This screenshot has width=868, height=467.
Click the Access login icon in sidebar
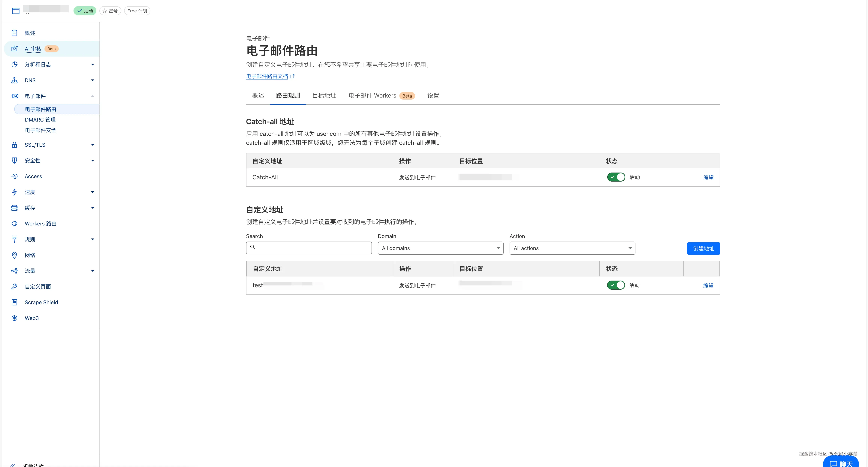14,176
